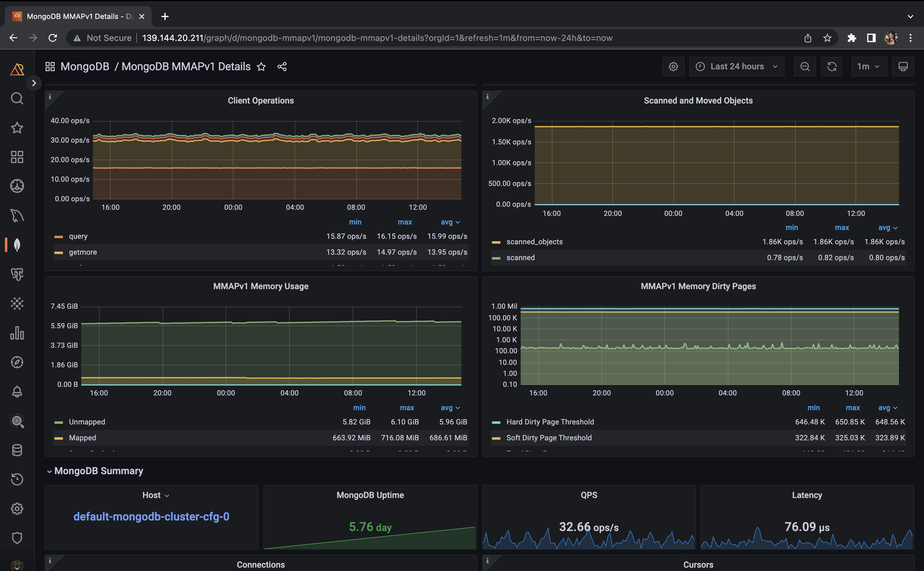Viewport: 924px width, 571px height.
Task: Open the QPS panel title
Action: pos(588,495)
